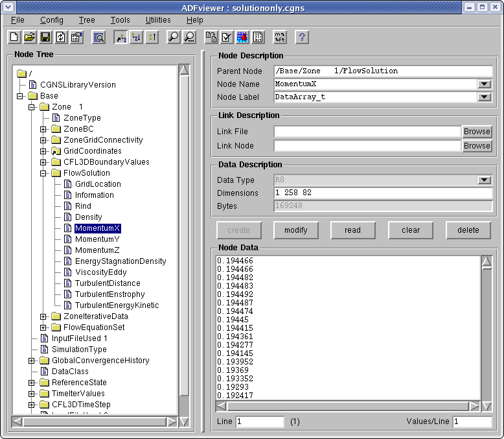Click the Line number input field
This screenshot has height=439, width=504.
click(260, 421)
